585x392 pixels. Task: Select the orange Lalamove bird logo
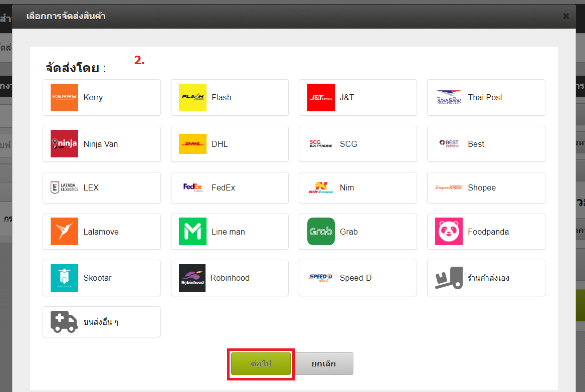[65, 231]
